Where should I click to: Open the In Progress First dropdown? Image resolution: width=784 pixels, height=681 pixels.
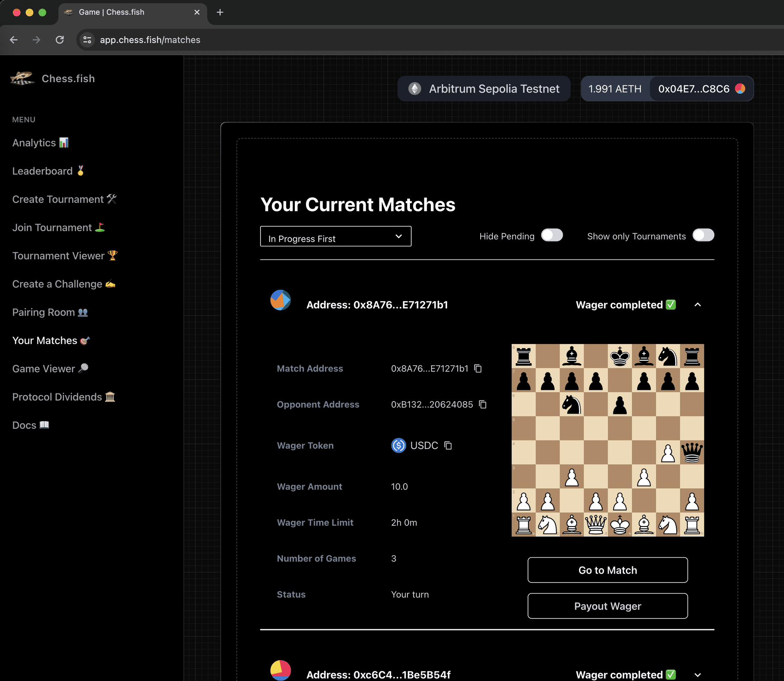335,236
